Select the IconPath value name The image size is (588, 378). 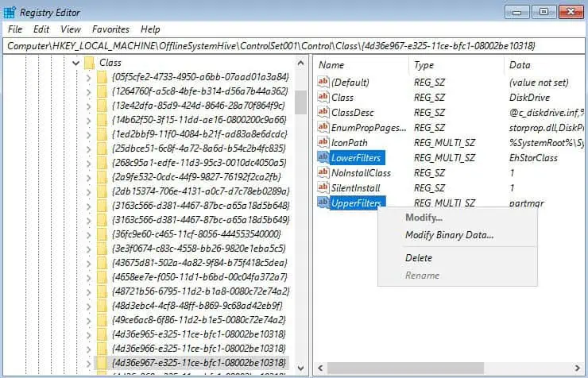point(349,143)
